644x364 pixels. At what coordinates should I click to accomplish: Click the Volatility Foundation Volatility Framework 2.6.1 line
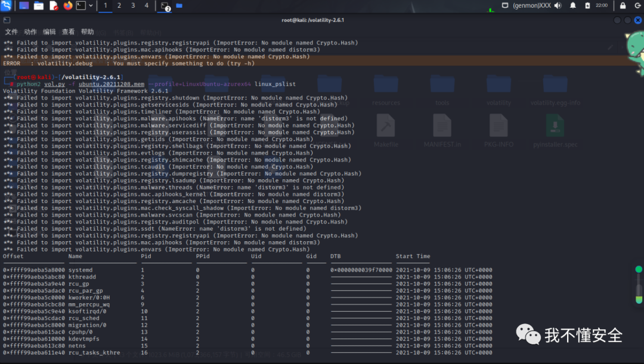[x=85, y=91]
